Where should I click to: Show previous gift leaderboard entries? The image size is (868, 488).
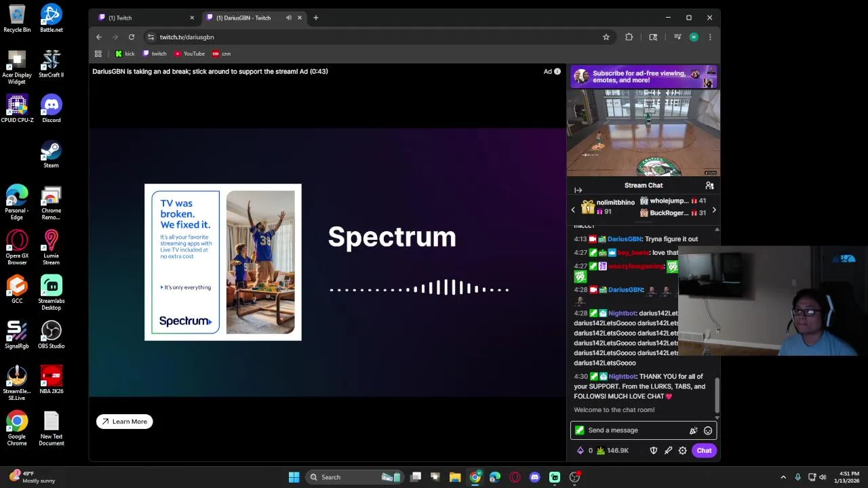(573, 210)
